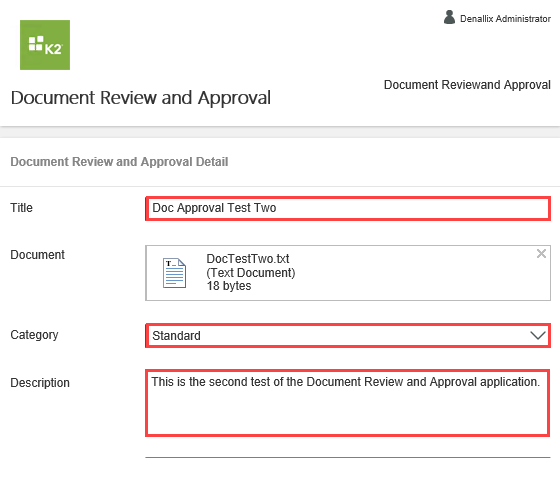Click the Category label

pos(34,335)
